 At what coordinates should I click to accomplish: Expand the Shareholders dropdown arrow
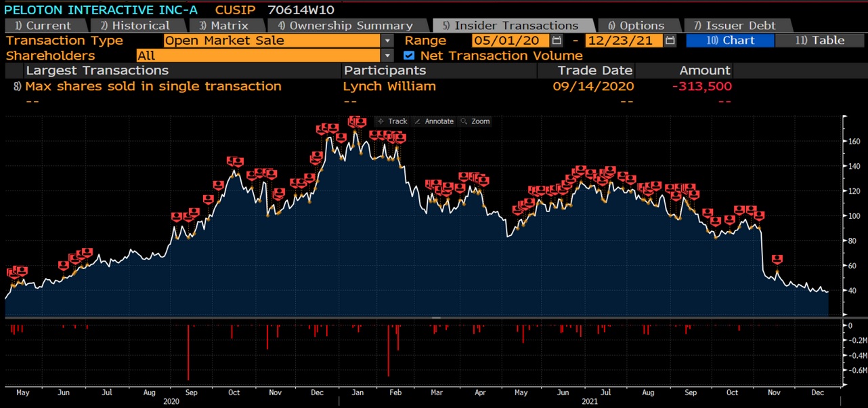pyautogui.click(x=387, y=56)
